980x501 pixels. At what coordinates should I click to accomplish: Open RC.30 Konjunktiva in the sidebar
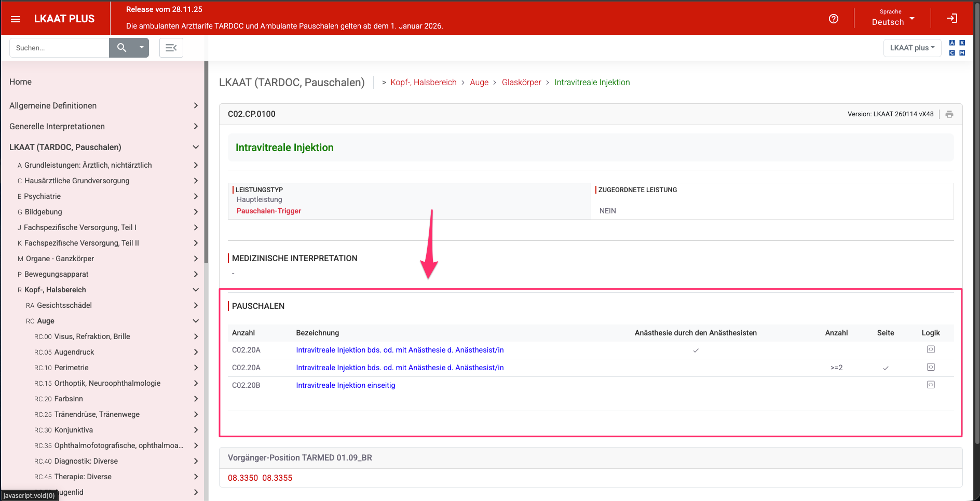(x=73, y=430)
